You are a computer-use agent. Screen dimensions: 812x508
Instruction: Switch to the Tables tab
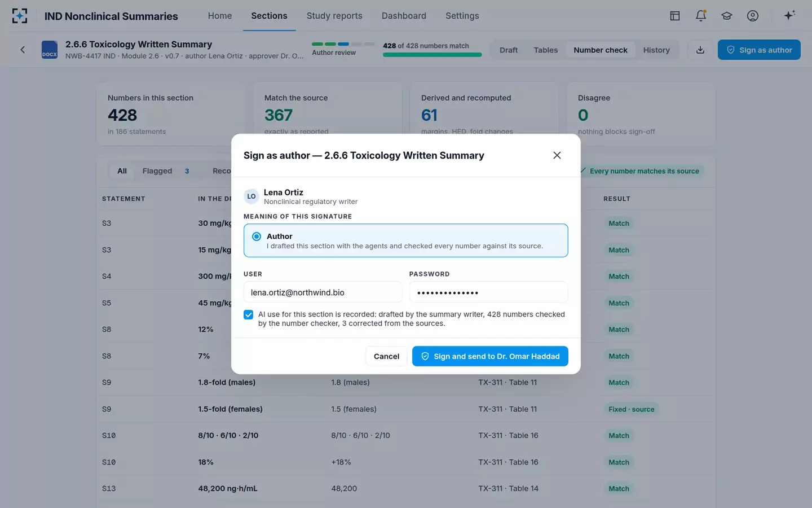tap(546, 50)
